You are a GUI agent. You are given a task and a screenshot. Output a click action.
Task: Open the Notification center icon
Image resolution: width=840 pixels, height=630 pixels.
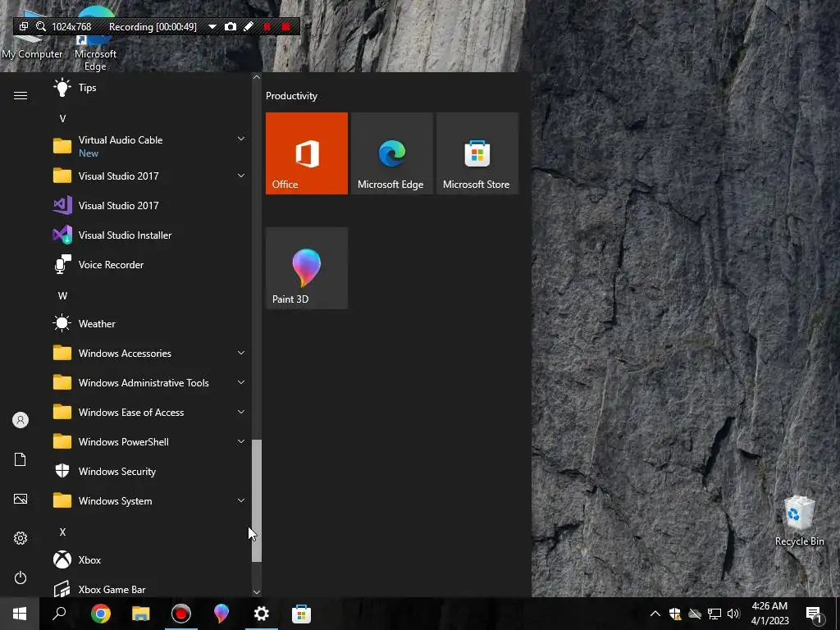tap(814, 614)
